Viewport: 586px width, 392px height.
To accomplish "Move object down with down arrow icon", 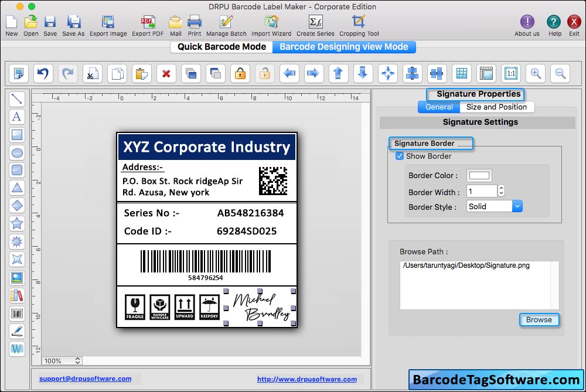I will tap(363, 73).
